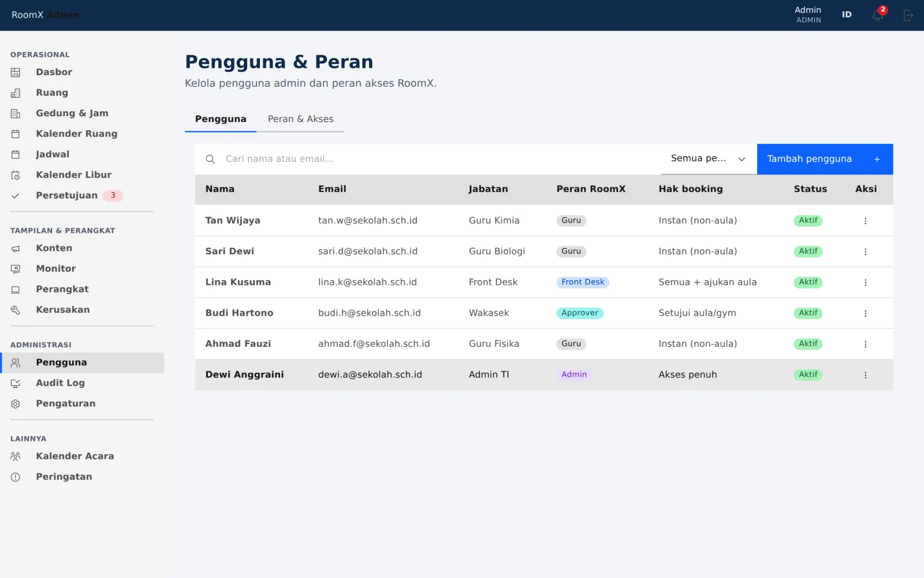
Task: Click Setujui aula/gym cell
Action: tap(697, 313)
